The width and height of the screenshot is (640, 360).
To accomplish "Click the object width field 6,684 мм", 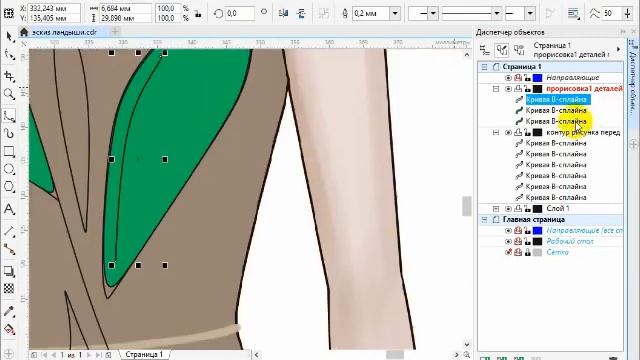I will (126, 8).
